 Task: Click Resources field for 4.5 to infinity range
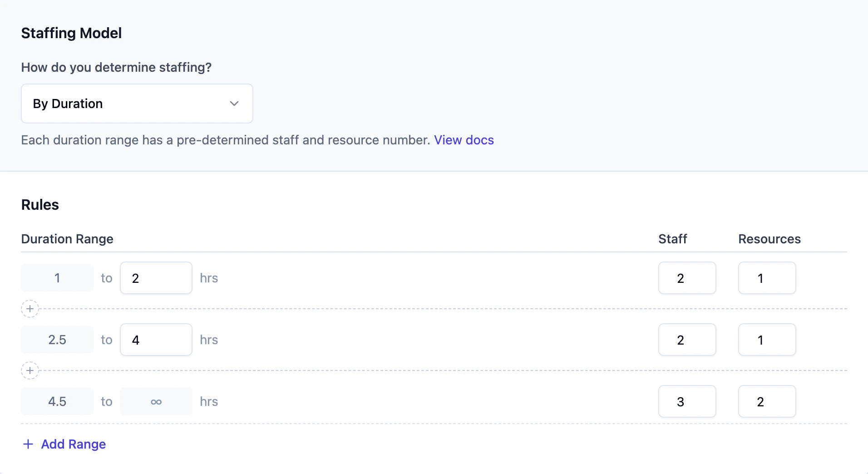[767, 401]
